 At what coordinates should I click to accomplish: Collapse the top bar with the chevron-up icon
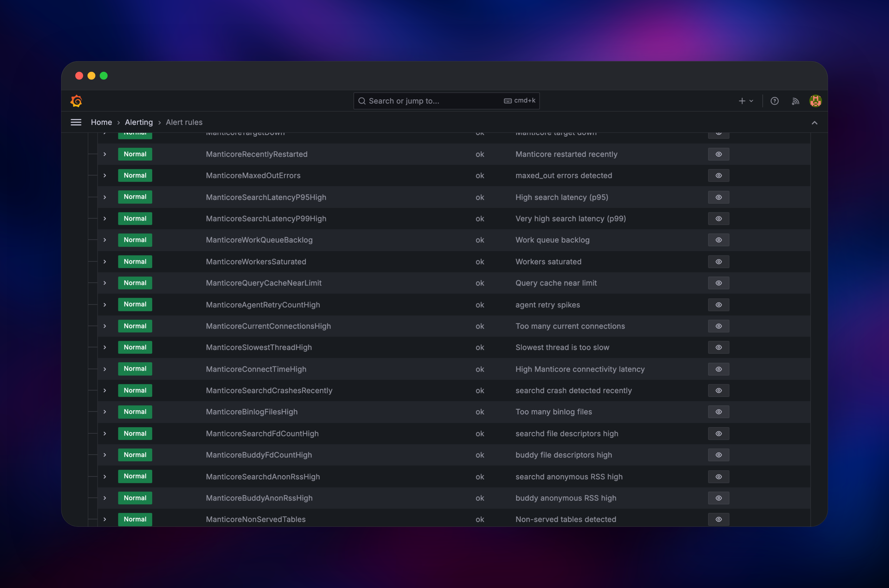[x=814, y=122]
